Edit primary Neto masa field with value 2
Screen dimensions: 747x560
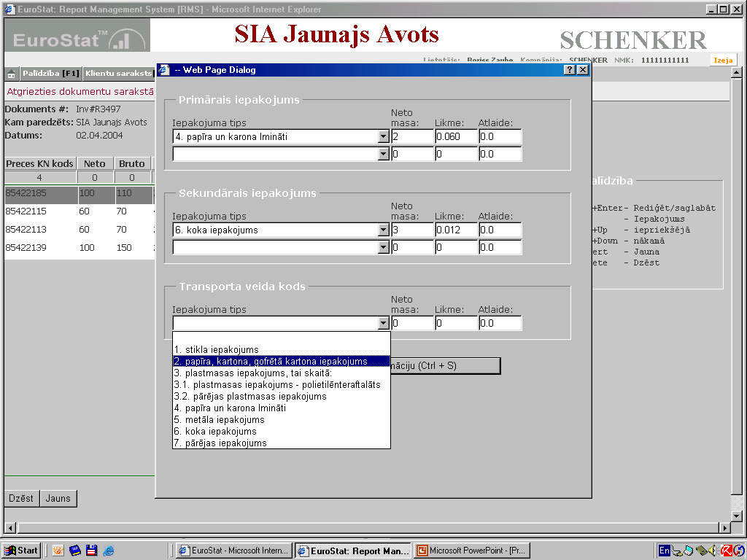(412, 136)
